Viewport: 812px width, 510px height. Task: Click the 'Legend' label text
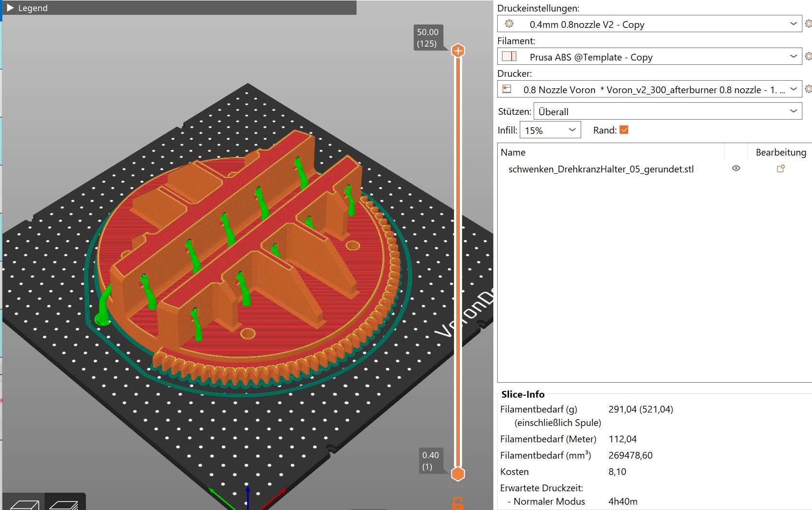click(x=33, y=8)
